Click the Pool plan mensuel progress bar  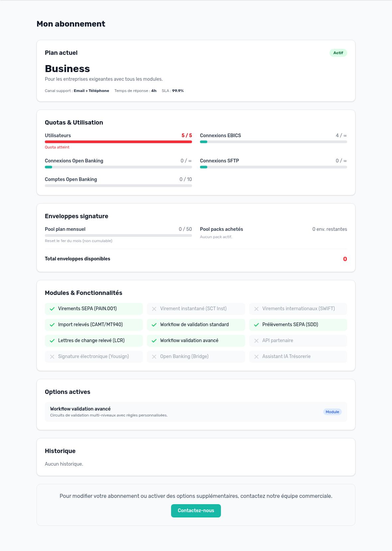[x=118, y=235]
